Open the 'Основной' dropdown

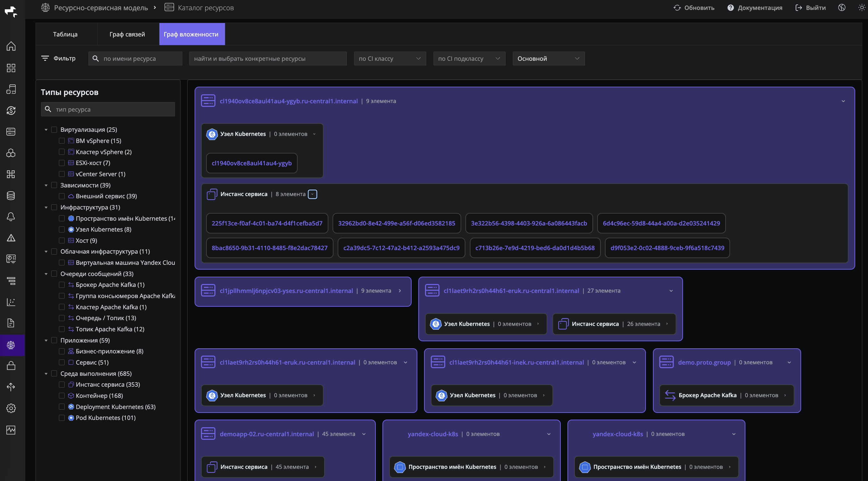pos(549,59)
